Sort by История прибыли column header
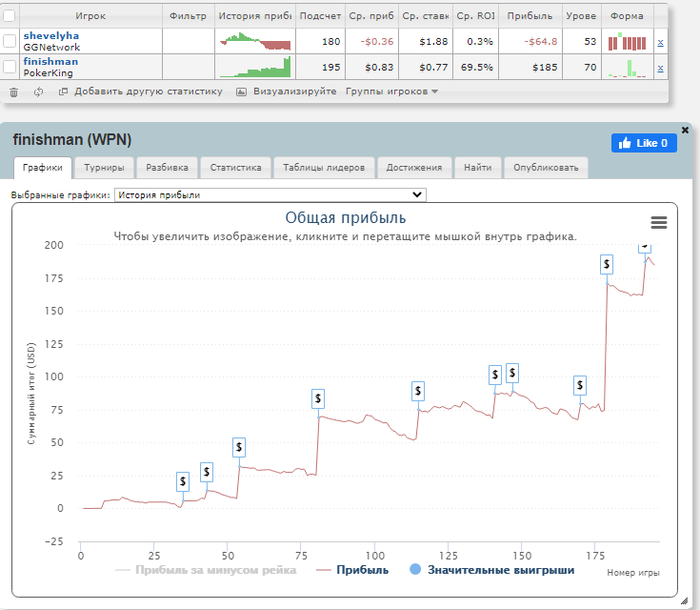This screenshot has height=610, width=700. tap(255, 16)
